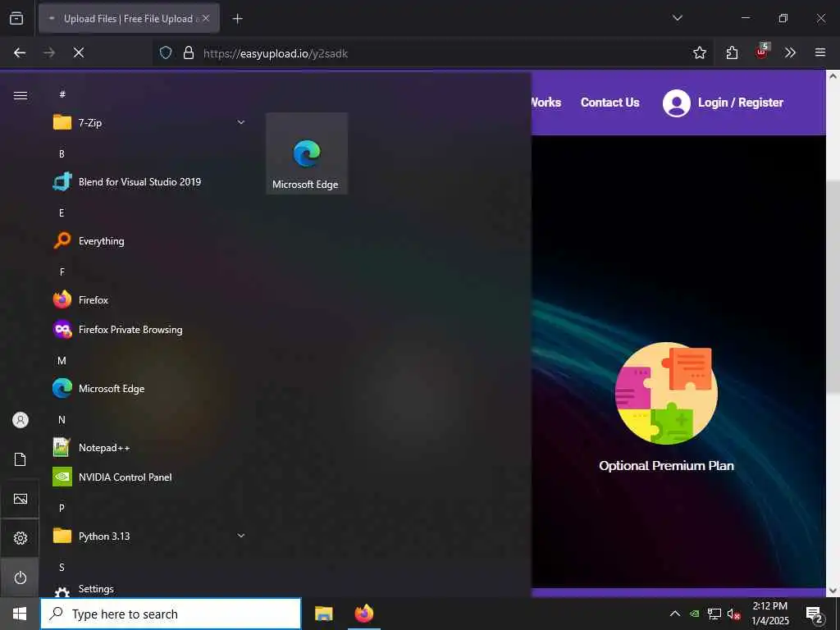This screenshot has height=630, width=840.
Task: Open Settings gear in Start sidebar
Action: click(x=21, y=538)
